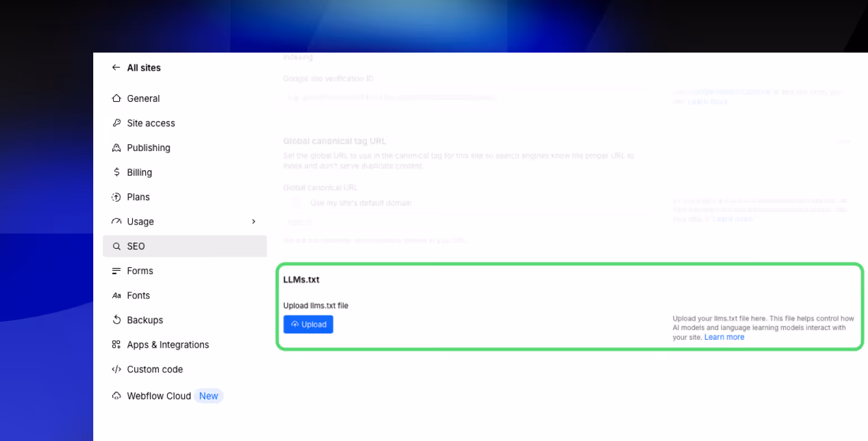This screenshot has height=441, width=868.
Task: Switch to the Forms settings section
Action: pos(140,270)
